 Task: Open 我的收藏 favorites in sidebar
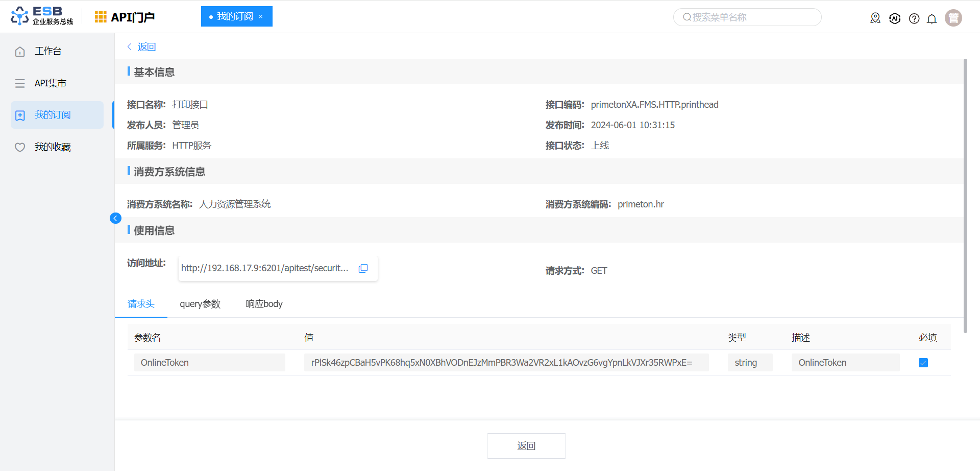point(52,147)
